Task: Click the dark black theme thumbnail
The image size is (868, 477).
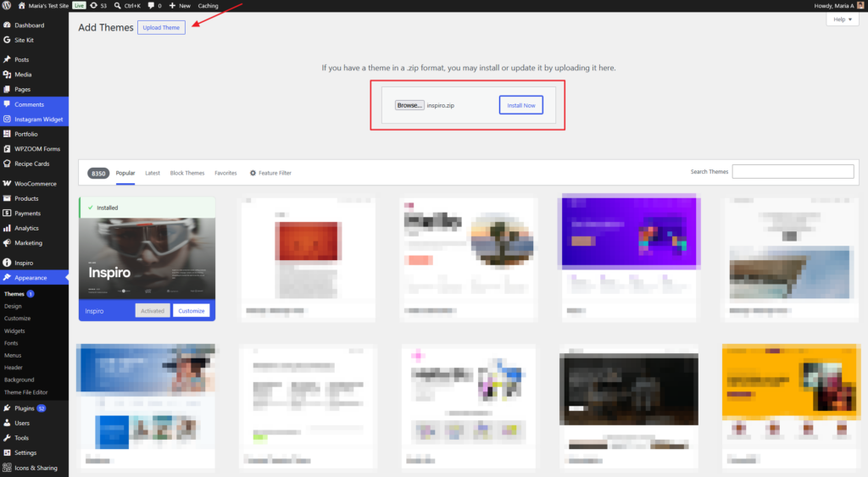Action: tap(629, 389)
